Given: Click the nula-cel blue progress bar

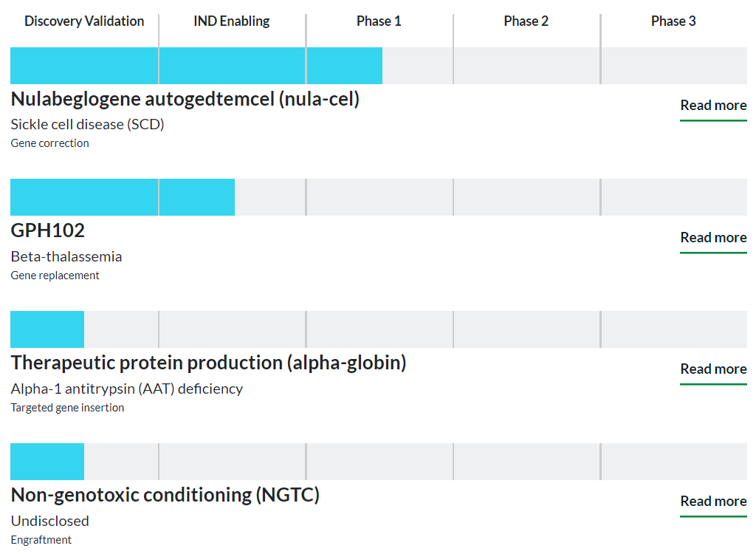Looking at the screenshot, I should click(x=196, y=66).
